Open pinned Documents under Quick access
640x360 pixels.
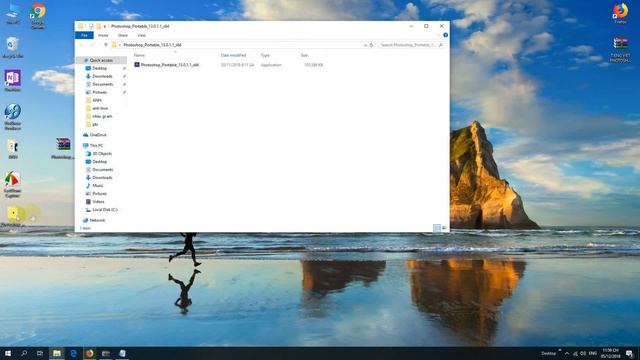pyautogui.click(x=102, y=84)
